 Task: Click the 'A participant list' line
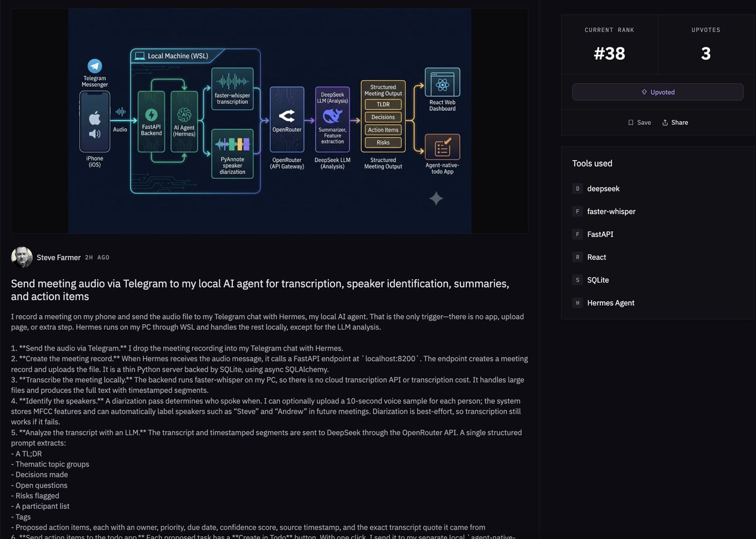pyautogui.click(x=40, y=506)
